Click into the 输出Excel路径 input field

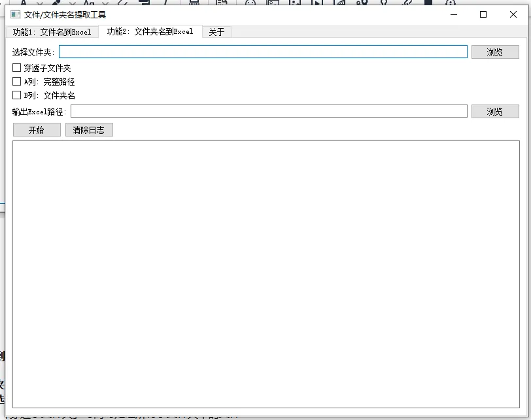[269, 111]
